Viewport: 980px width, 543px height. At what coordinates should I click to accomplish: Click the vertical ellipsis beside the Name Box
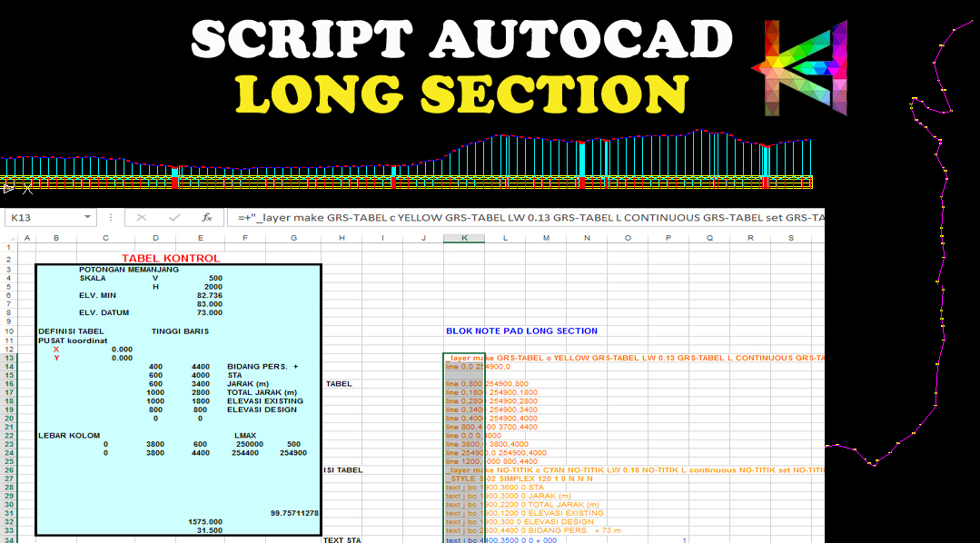pyautogui.click(x=109, y=218)
